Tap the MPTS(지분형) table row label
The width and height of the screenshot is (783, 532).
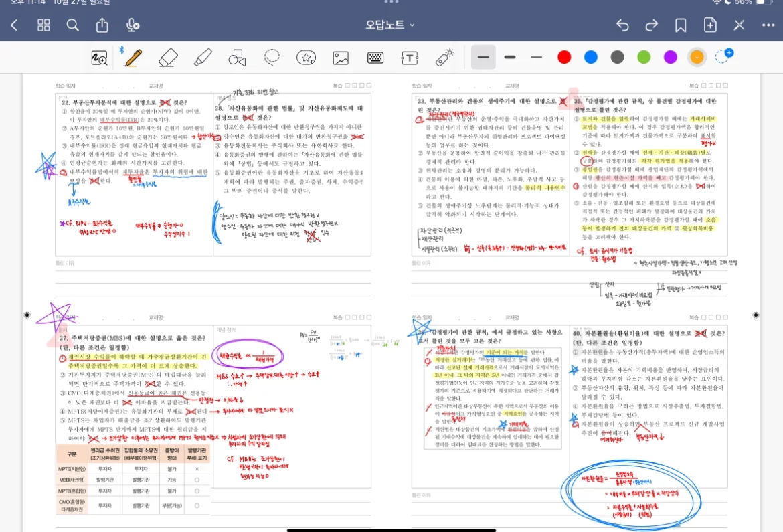(x=72, y=469)
